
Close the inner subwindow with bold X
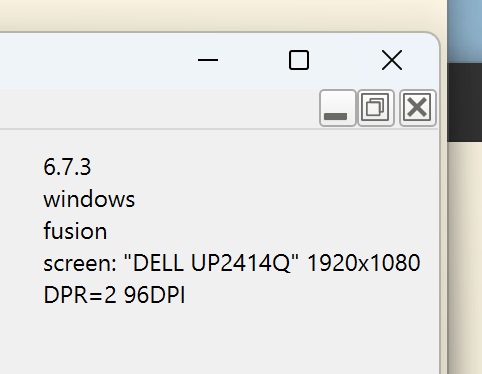coord(418,108)
